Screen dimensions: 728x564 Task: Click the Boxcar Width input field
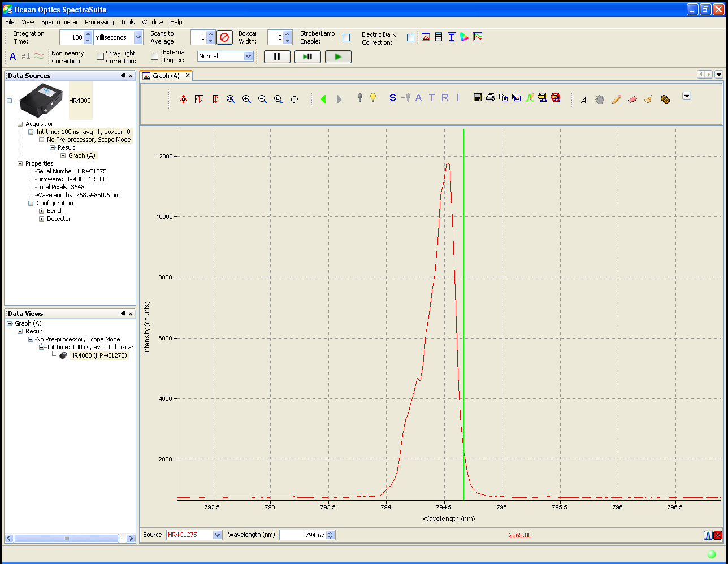click(x=276, y=37)
